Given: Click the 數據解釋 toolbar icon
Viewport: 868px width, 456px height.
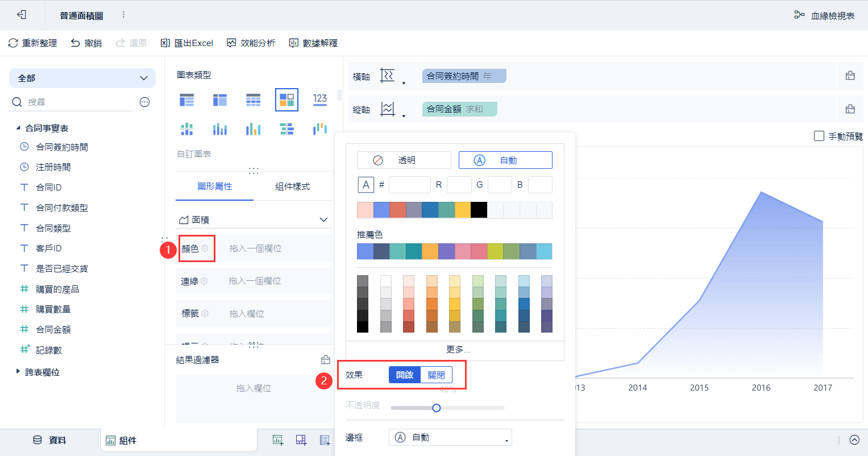Looking at the screenshot, I should coord(294,43).
